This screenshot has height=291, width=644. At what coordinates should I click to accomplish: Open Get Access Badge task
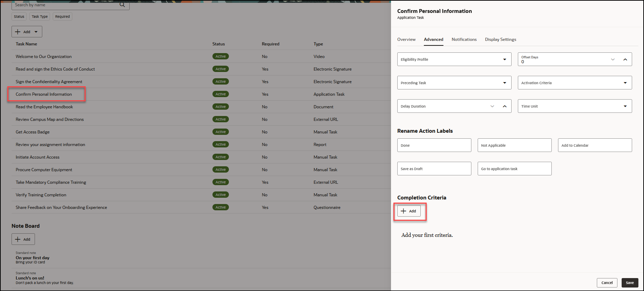[32, 132]
